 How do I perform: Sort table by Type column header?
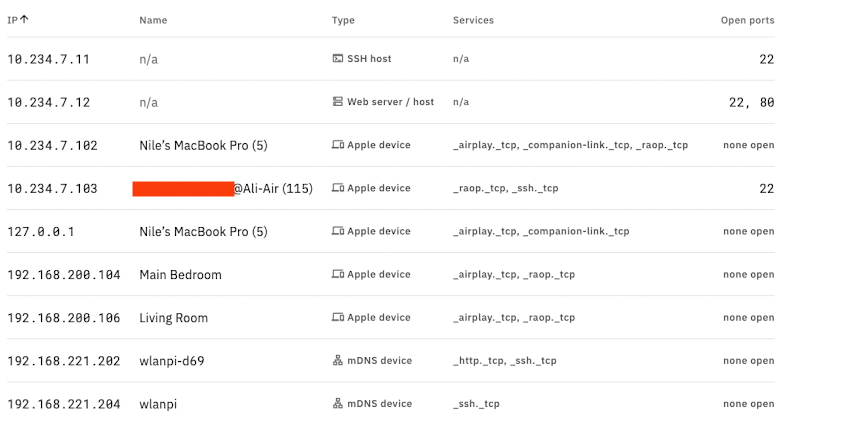343,20
